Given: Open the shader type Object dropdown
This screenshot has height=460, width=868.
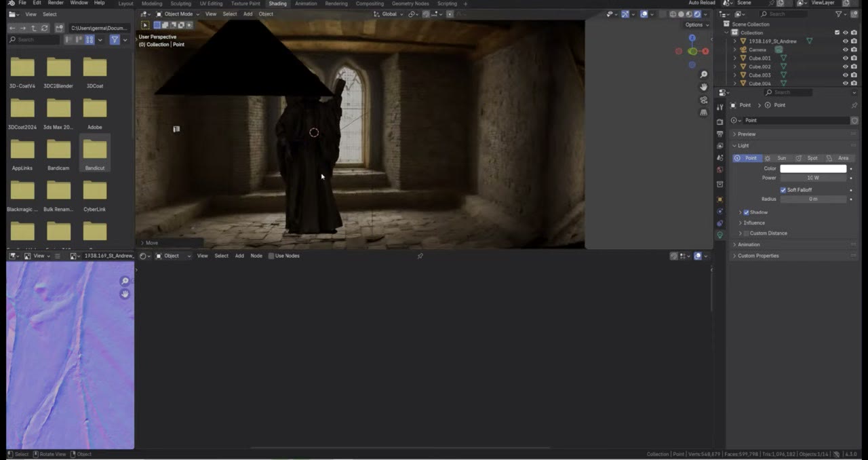Looking at the screenshot, I should point(172,256).
